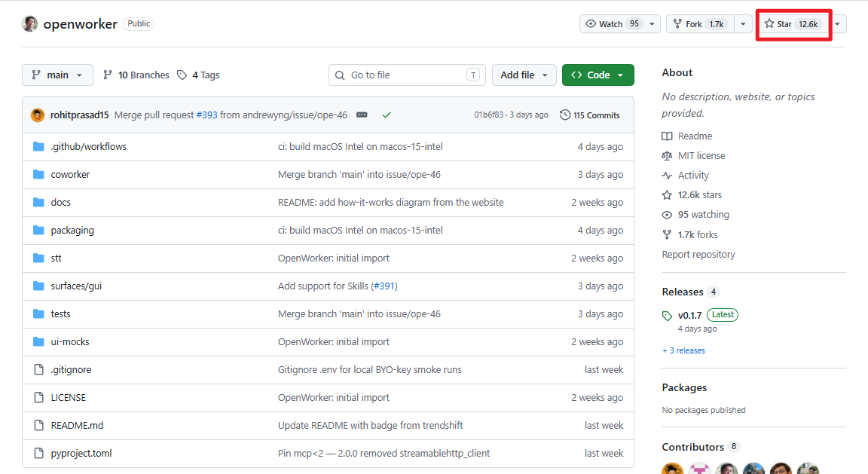Open the Contributors heading link
This screenshot has height=474, width=868.
click(x=693, y=447)
